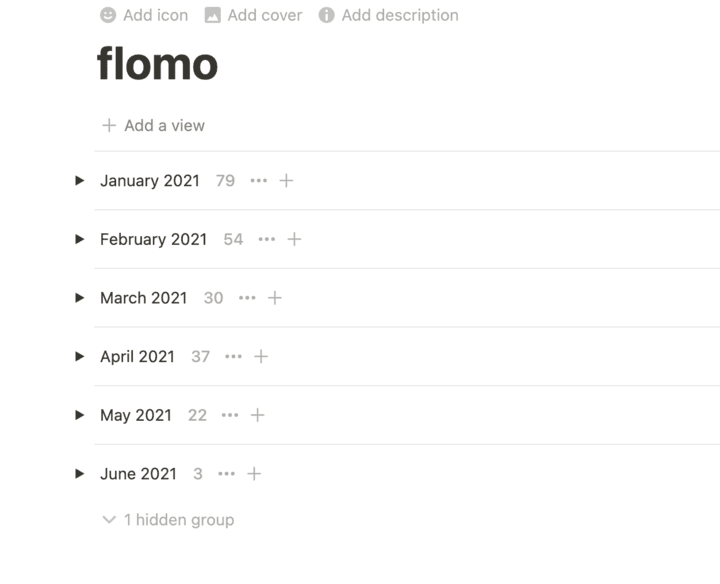This screenshot has height=584, width=720.
Task: Add a new item to February 2021
Action: click(x=294, y=239)
